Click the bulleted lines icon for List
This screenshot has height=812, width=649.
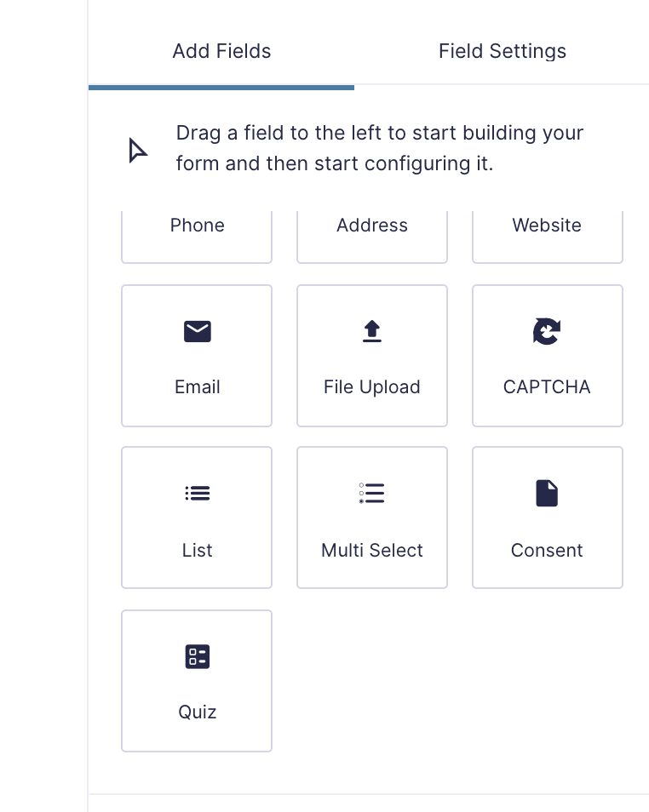coord(198,494)
